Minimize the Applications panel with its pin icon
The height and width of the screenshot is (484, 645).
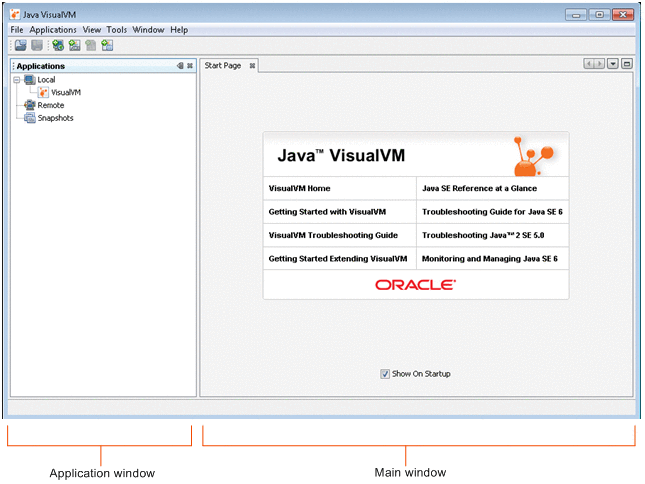[x=180, y=66]
